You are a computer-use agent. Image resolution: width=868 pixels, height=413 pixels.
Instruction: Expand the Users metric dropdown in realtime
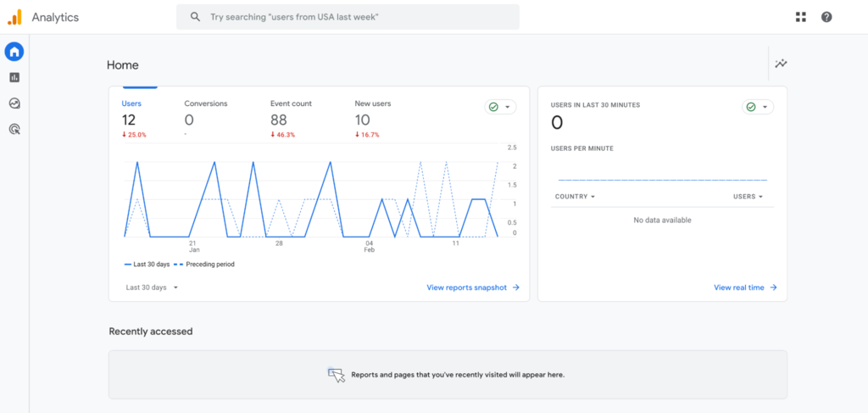coord(748,197)
